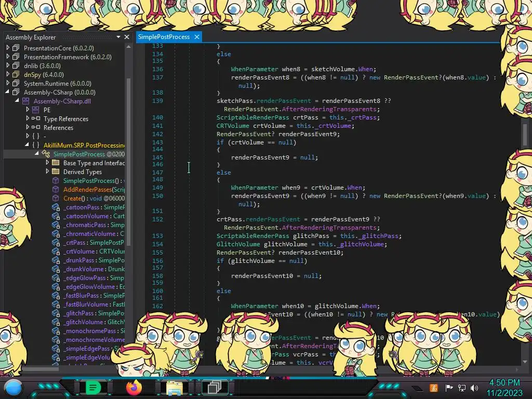
Task: Select the _chromaticPass field
Action: pos(94,224)
